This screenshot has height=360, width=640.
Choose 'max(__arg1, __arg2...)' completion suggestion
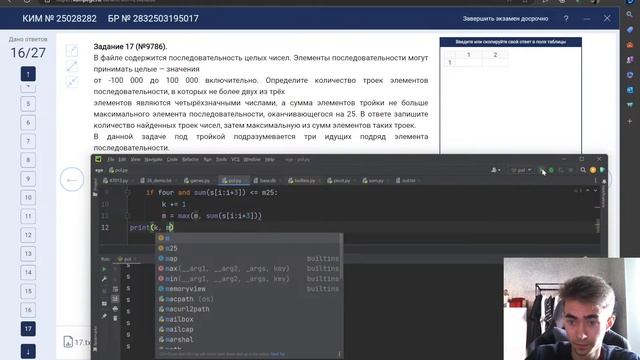248,269
